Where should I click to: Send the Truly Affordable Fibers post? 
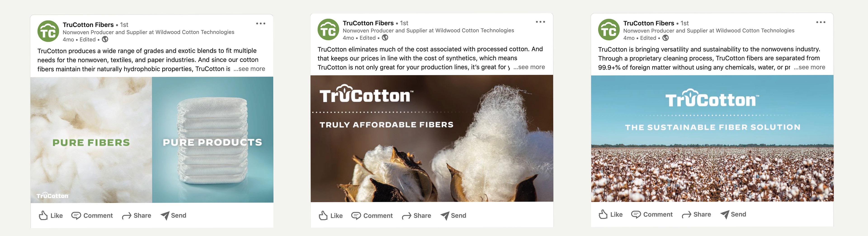point(453,215)
